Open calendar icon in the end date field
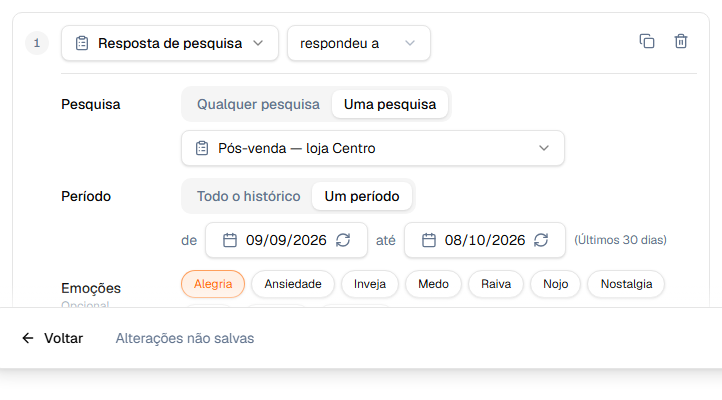This screenshot has height=400, width=722. [429, 240]
